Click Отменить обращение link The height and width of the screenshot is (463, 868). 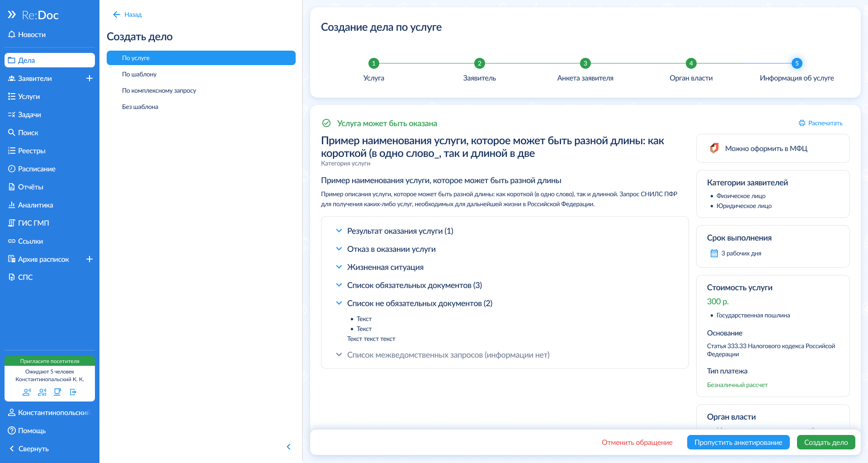637,442
